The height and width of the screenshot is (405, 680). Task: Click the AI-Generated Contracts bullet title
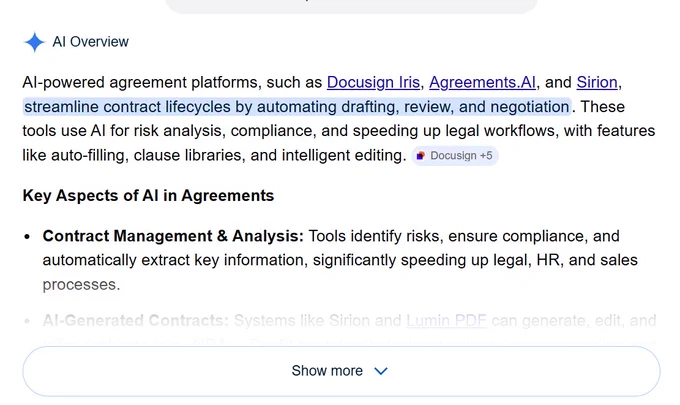[x=135, y=320]
